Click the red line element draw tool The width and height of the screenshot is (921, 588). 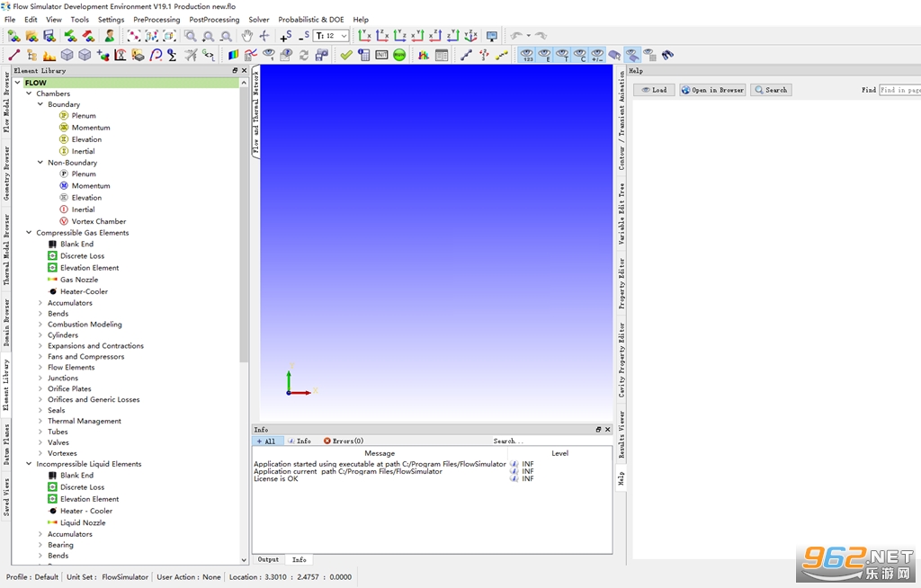coord(14,55)
